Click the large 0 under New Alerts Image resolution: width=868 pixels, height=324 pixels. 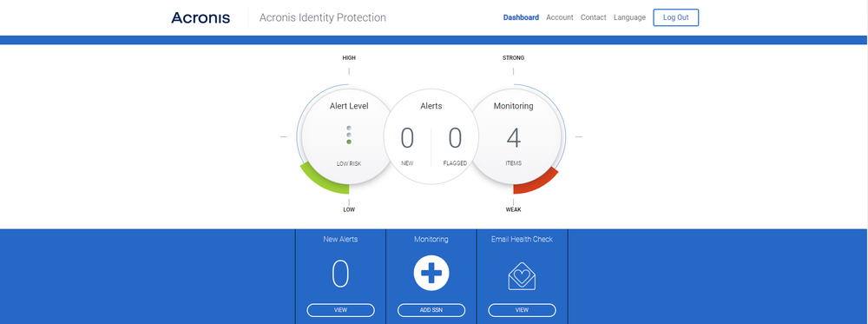click(340, 274)
